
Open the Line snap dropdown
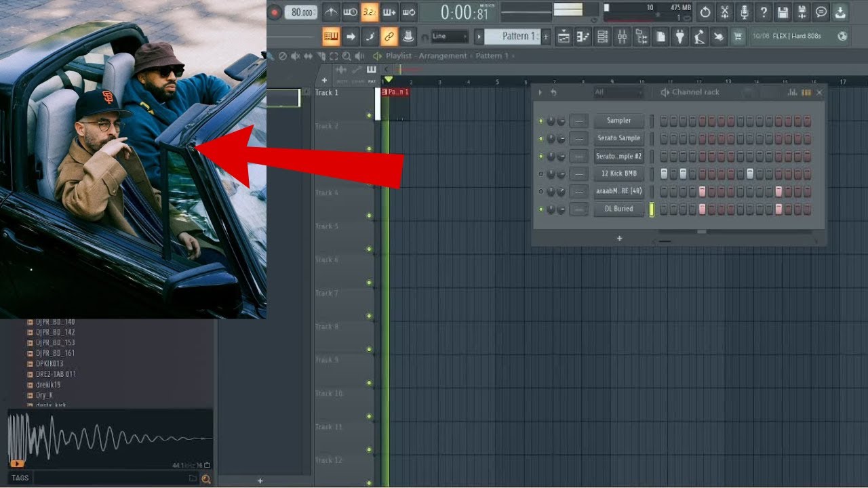(450, 37)
